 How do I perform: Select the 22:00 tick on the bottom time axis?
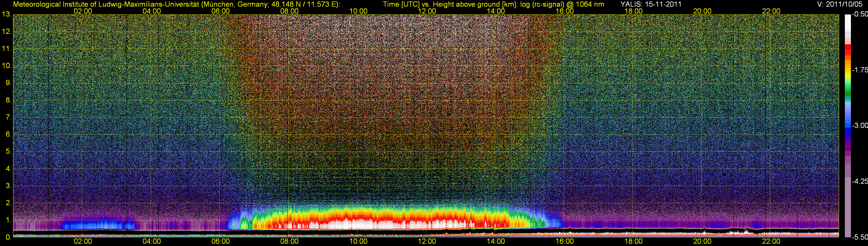click(x=771, y=241)
